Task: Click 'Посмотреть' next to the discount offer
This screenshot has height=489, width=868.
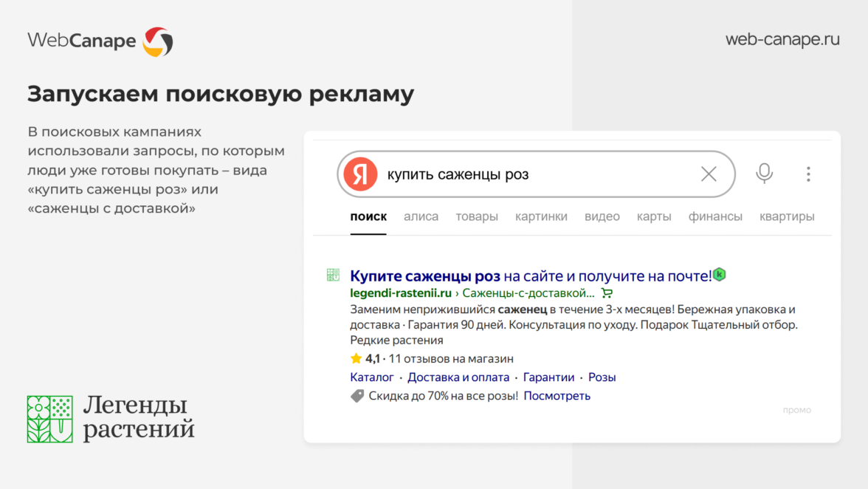Action: (x=557, y=396)
